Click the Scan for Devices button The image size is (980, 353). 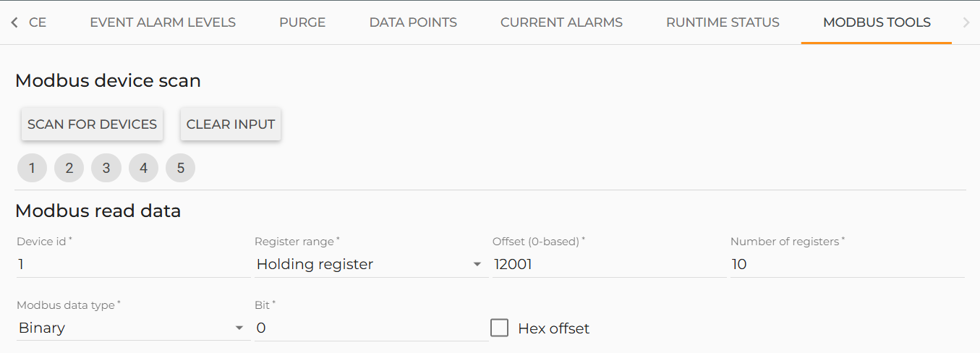(x=93, y=124)
